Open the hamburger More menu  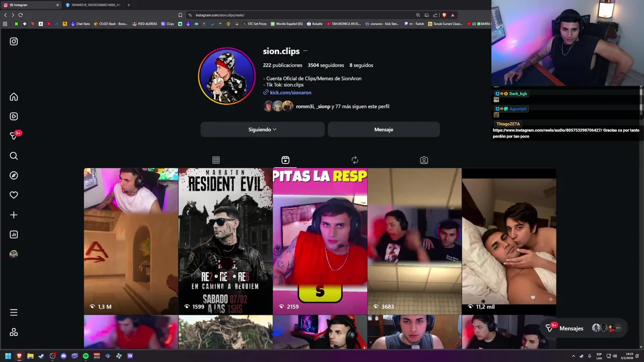[x=14, y=312]
